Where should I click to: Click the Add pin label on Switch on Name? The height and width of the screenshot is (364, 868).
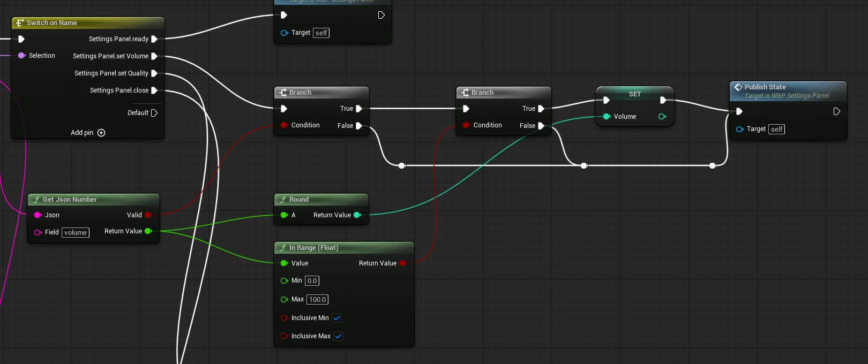pos(82,133)
